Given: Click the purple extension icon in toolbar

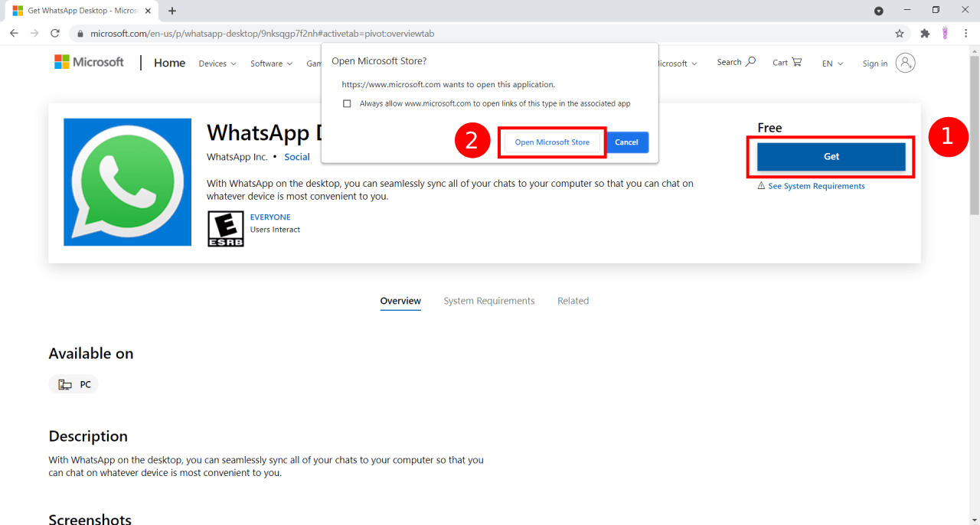Looking at the screenshot, I should [x=946, y=34].
